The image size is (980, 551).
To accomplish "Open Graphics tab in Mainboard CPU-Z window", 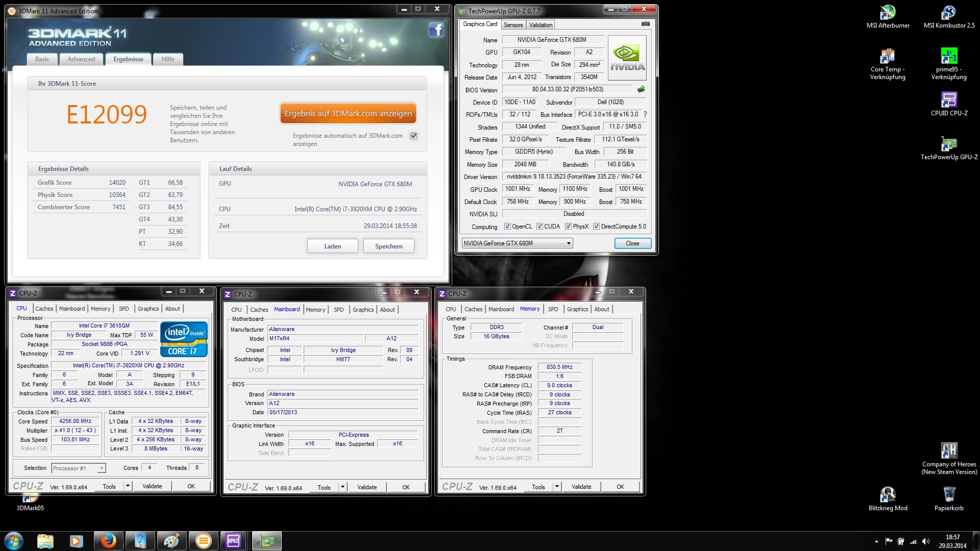I will [x=363, y=310].
